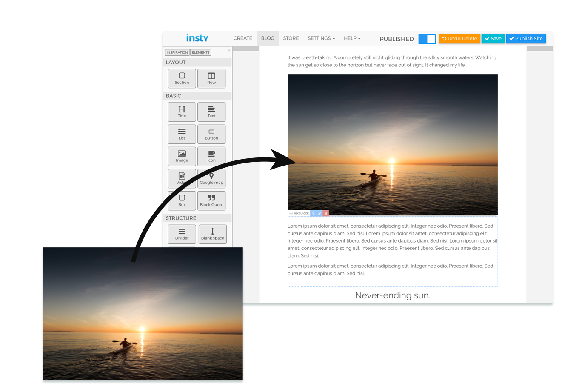562x392 pixels.
Task: Toggle the Published switch
Action: 427,39
